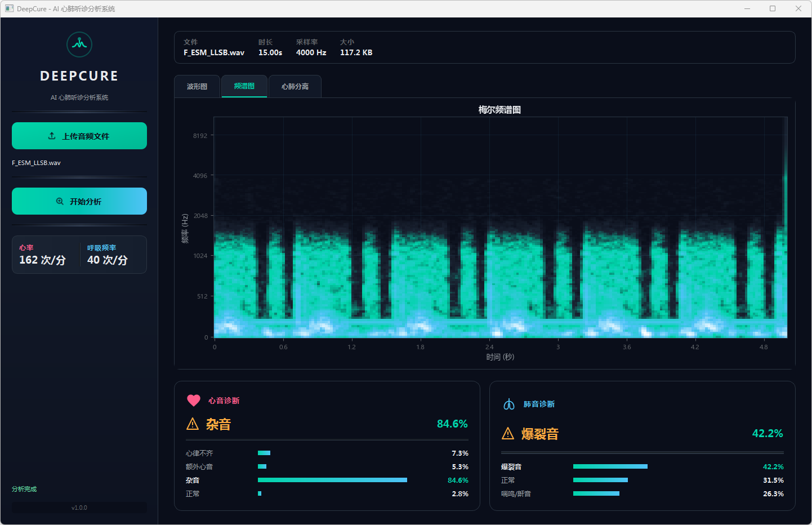Click the warning triangle next to 爆裂音

click(x=508, y=434)
